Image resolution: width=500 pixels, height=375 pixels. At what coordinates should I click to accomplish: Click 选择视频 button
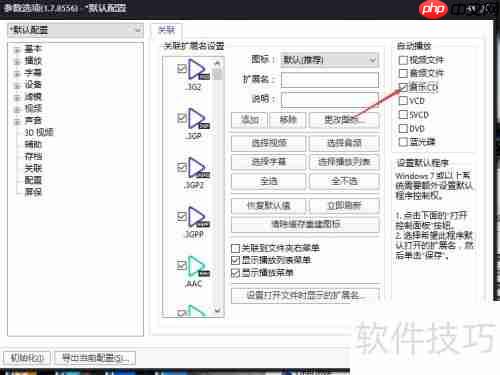coord(268,143)
